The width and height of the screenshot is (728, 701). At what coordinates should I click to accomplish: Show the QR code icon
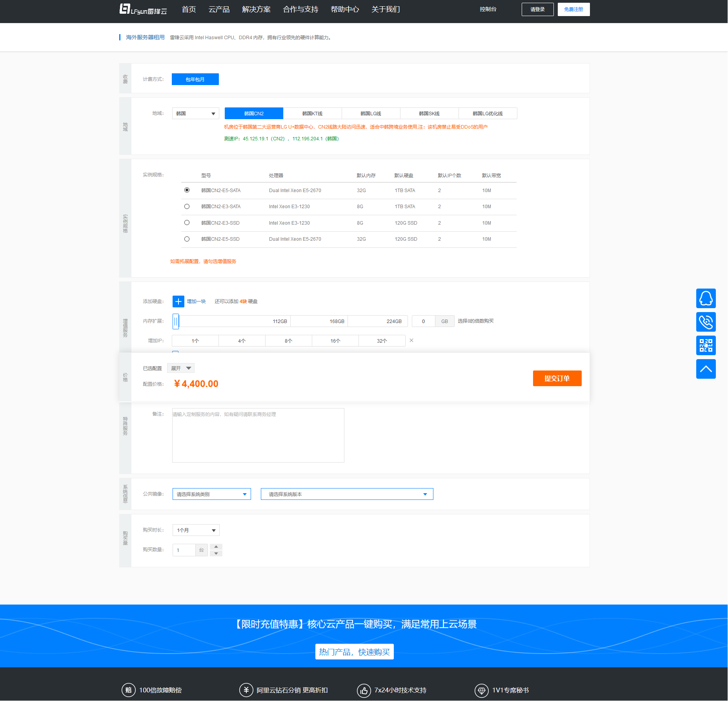point(706,345)
